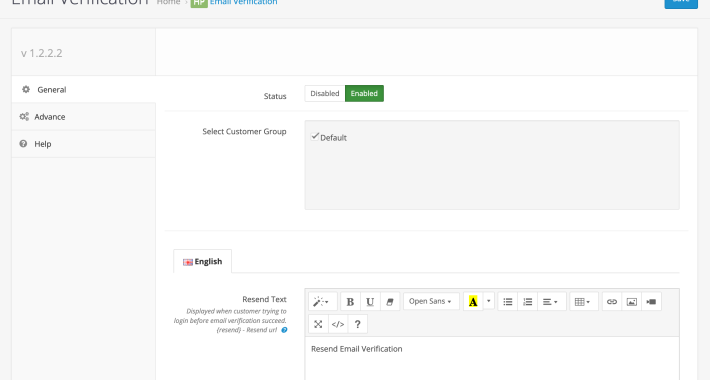Click the eraser remove font style icon
Screen dimensions: 710x380
pos(389,302)
